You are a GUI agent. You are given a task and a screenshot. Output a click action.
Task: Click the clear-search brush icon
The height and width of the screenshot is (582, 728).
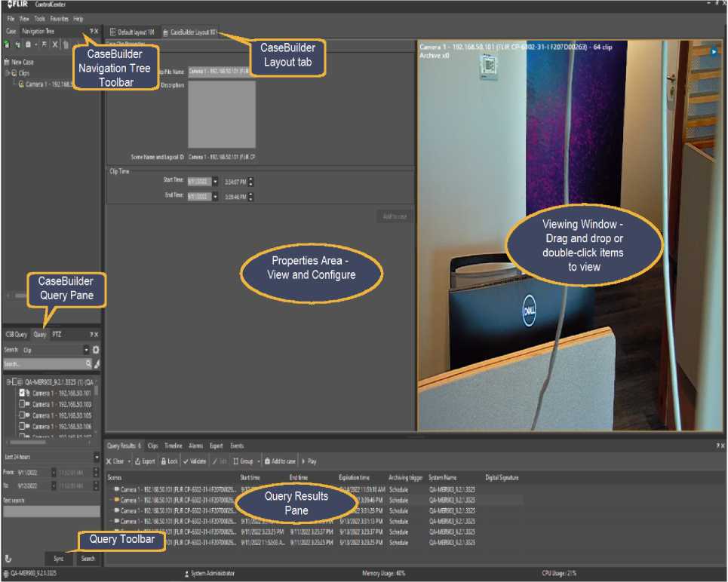(x=97, y=363)
